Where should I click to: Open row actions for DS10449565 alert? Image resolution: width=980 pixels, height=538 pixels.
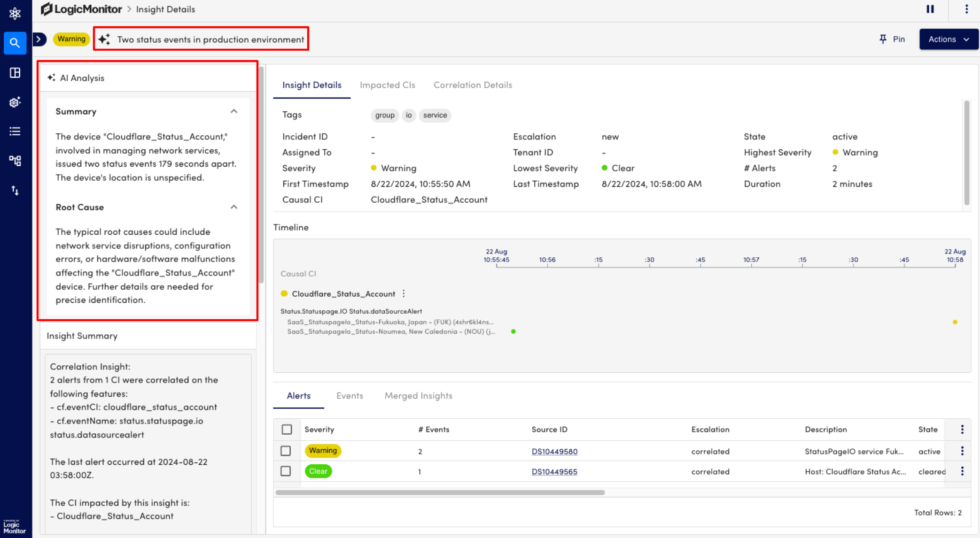coord(962,471)
